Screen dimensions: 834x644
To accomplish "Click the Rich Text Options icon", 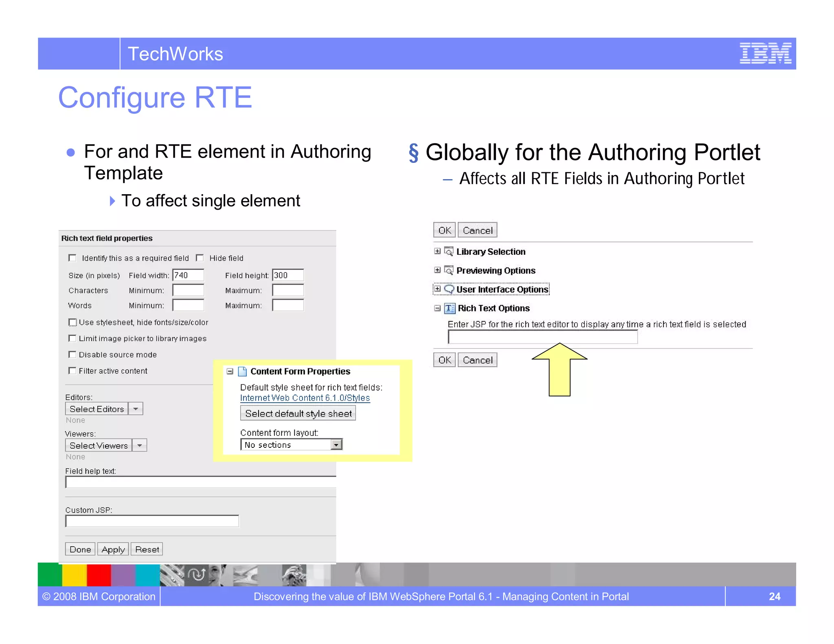I will (450, 308).
